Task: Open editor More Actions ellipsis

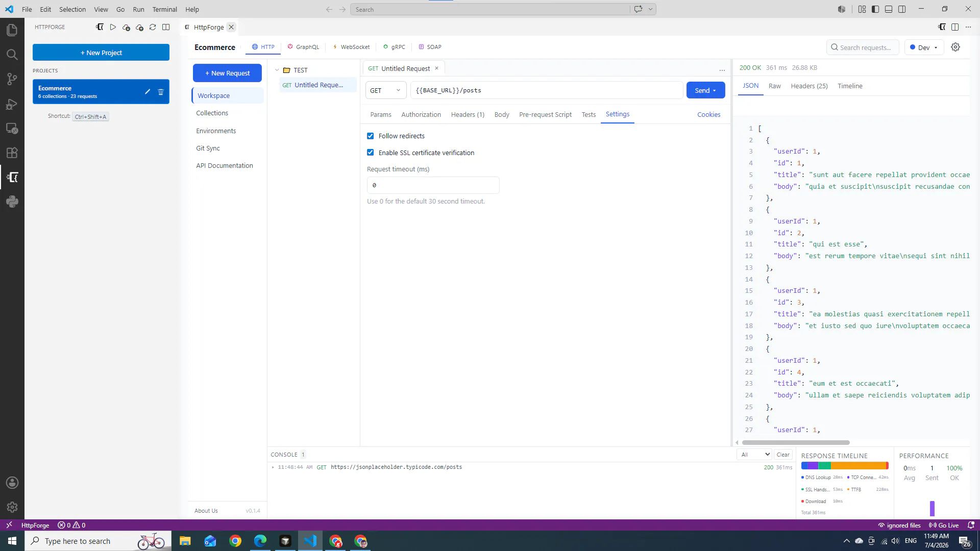Action: [968, 27]
